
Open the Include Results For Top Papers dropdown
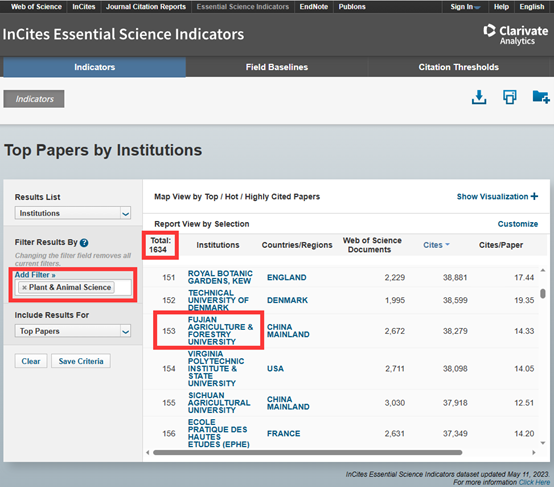click(73, 331)
